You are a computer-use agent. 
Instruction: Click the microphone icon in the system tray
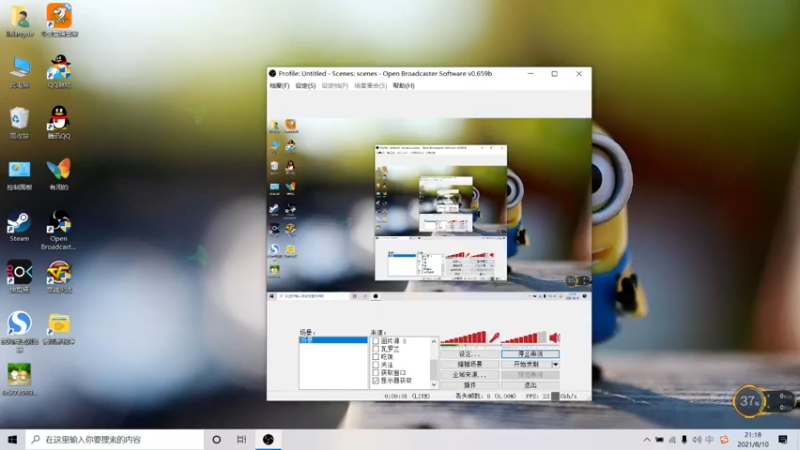[x=684, y=439]
